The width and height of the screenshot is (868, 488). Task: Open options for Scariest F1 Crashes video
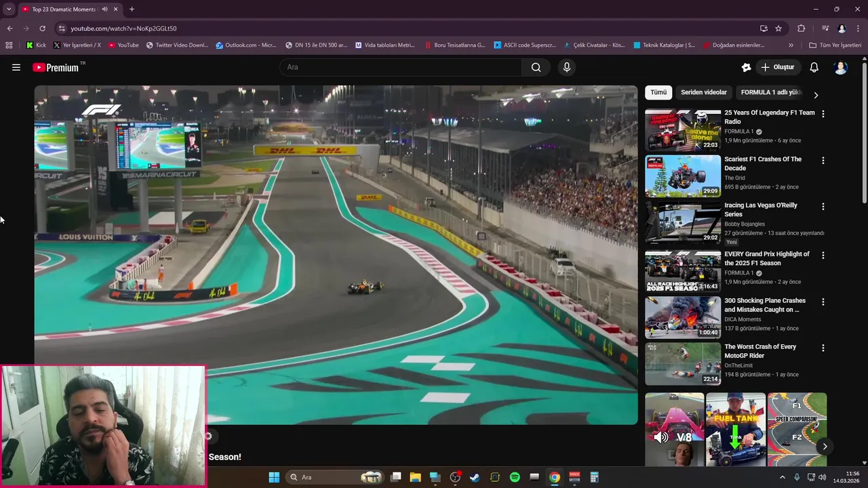click(x=823, y=161)
